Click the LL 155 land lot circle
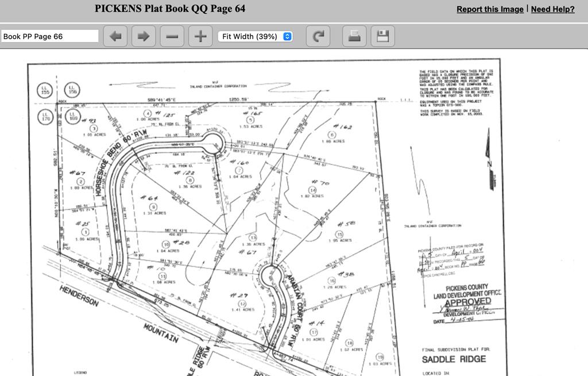 (x=45, y=91)
